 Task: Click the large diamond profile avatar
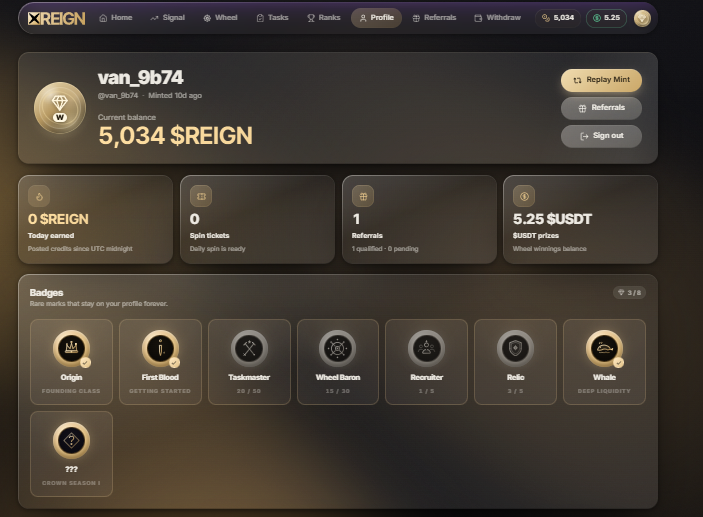point(60,108)
